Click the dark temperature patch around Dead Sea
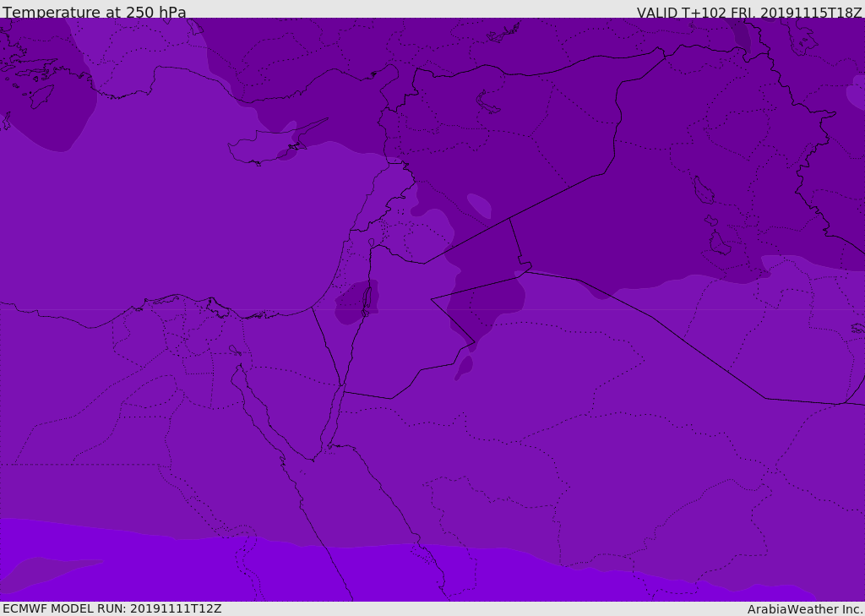This screenshot has height=616, width=865. point(351,306)
